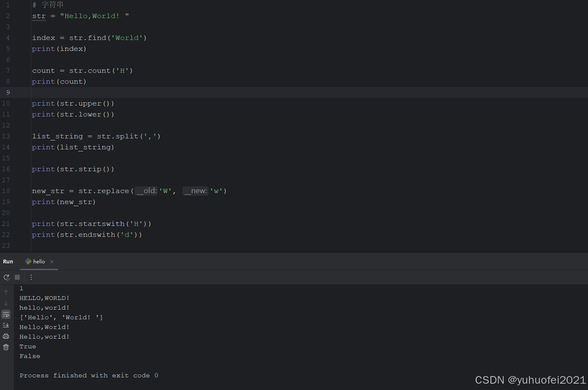The height and width of the screenshot is (390, 588).
Task: Click the print(str.lower()) line
Action: 73,114
